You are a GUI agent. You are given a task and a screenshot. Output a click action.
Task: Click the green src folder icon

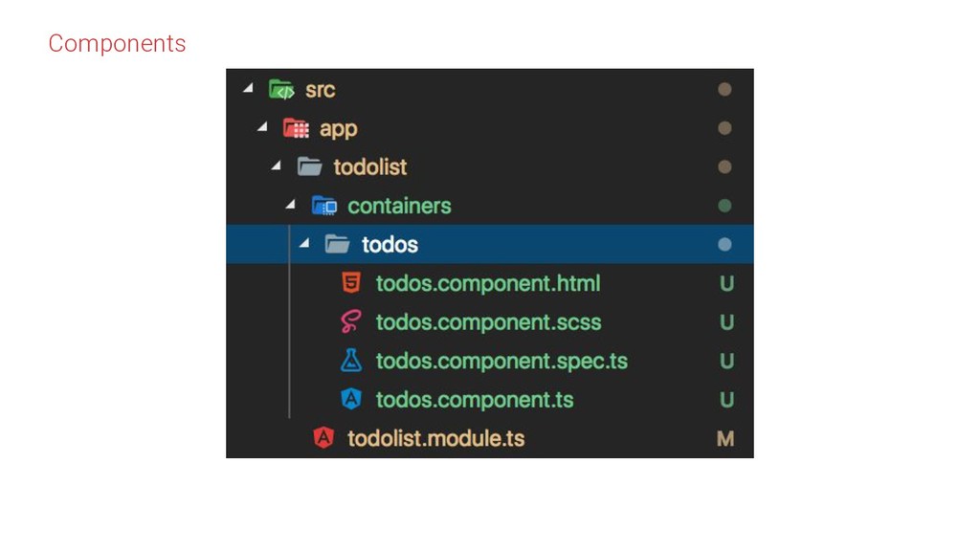click(x=281, y=90)
